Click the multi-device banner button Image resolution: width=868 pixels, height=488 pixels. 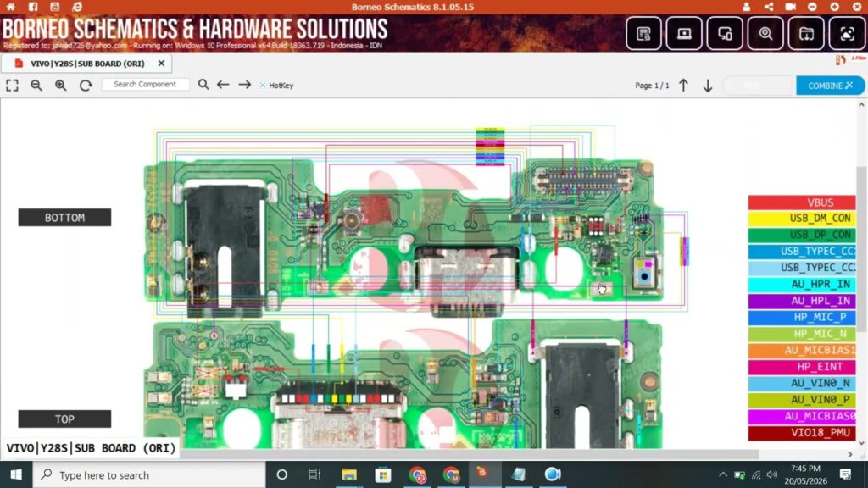tap(725, 33)
